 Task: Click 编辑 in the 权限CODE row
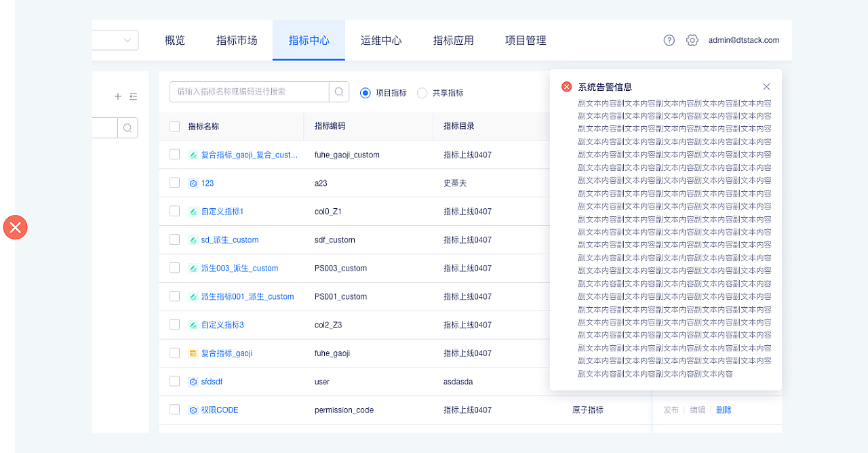click(x=698, y=410)
